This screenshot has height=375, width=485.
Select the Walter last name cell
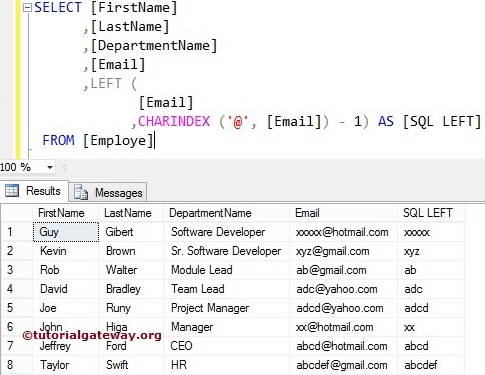(131, 270)
